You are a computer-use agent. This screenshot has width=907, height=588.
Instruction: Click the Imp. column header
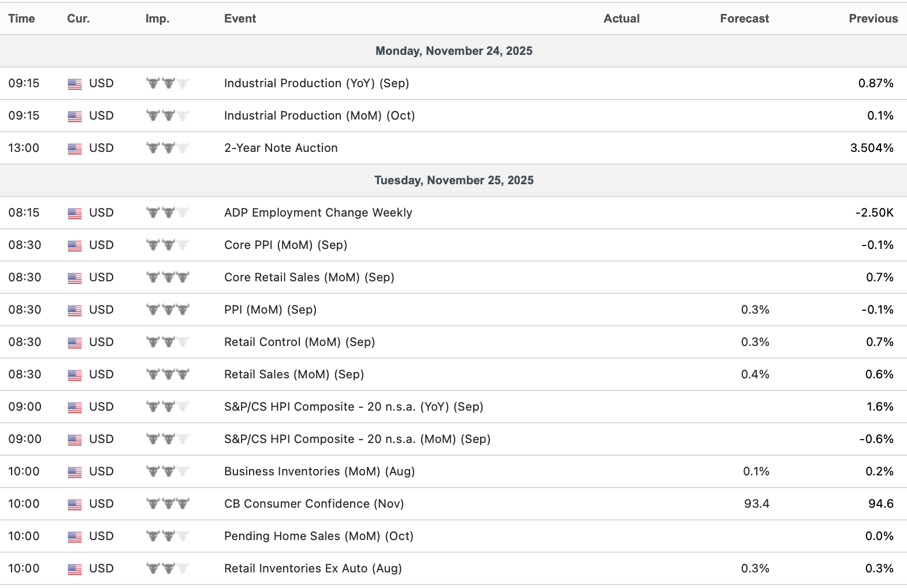[157, 18]
